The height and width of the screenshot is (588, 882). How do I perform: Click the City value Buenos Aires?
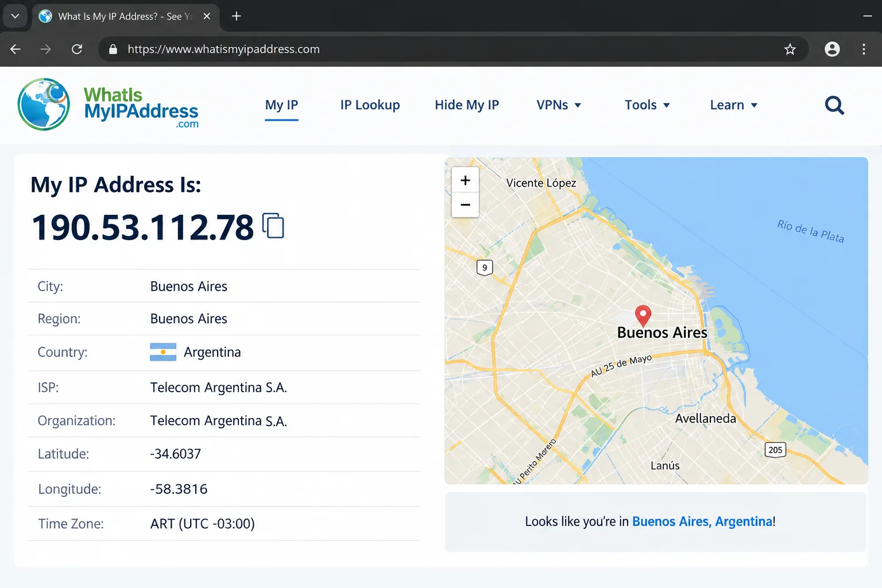tap(188, 286)
